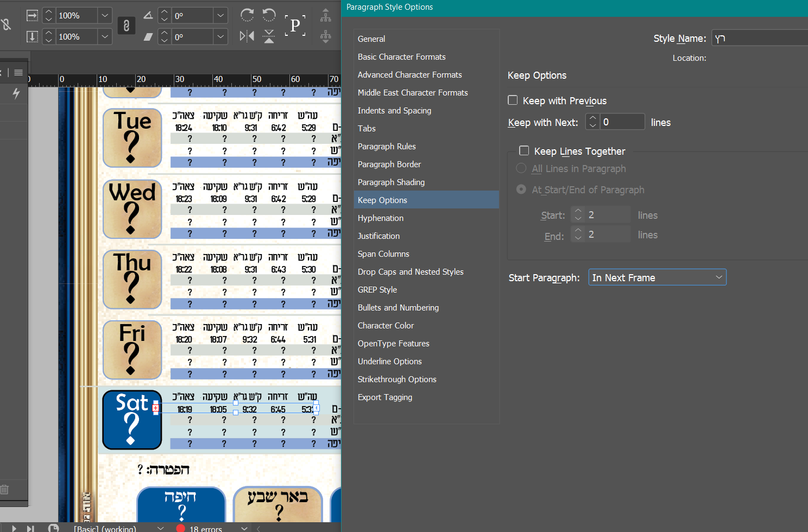Open the preflight profile dropdown by Basic (working)
Image resolution: width=808 pixels, height=532 pixels.
point(160,528)
